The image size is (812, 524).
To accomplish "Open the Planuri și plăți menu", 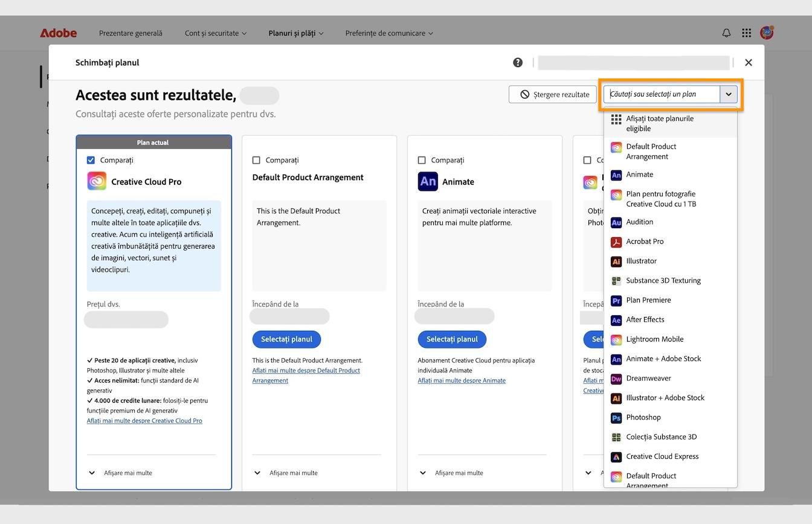I will point(296,33).
